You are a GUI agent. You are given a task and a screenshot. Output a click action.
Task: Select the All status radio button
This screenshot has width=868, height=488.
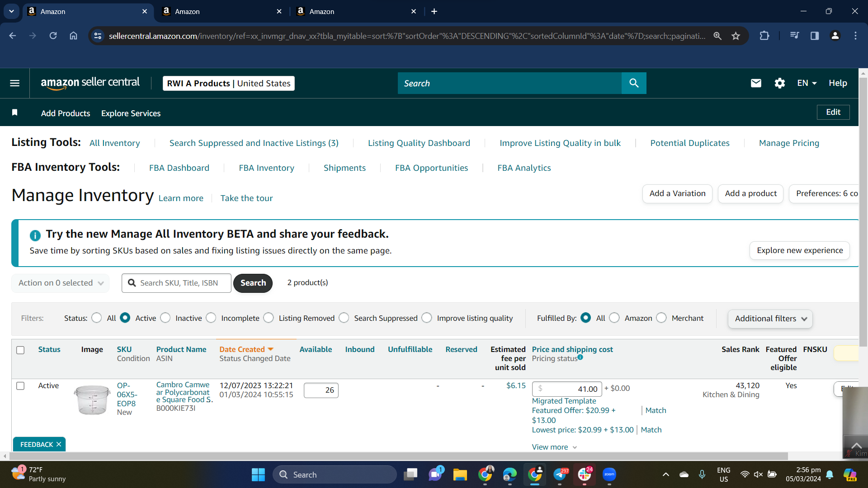(97, 318)
